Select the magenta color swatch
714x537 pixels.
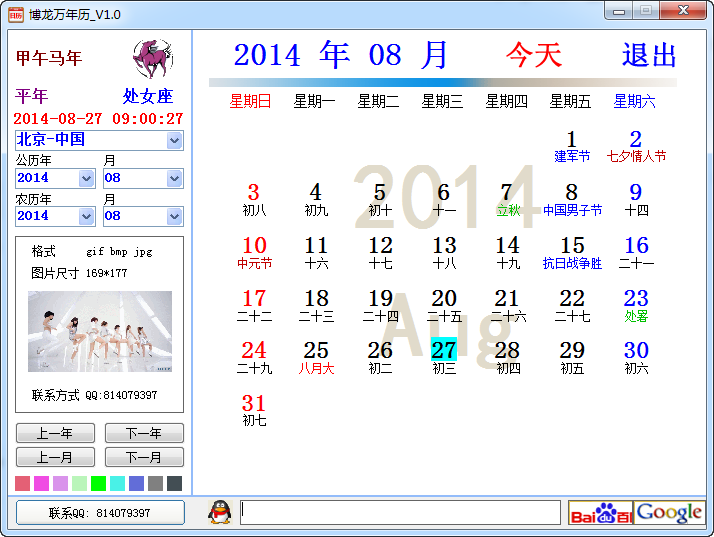pyautogui.click(x=41, y=483)
